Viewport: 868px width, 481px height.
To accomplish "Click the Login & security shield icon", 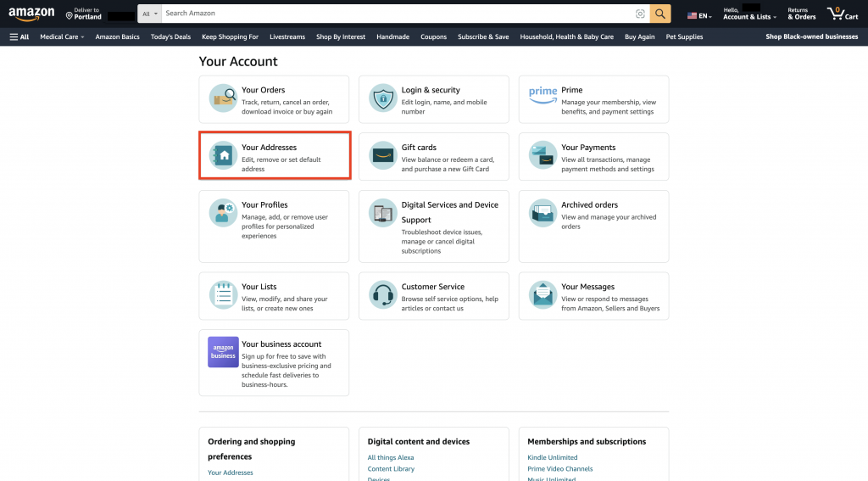I will pyautogui.click(x=383, y=99).
